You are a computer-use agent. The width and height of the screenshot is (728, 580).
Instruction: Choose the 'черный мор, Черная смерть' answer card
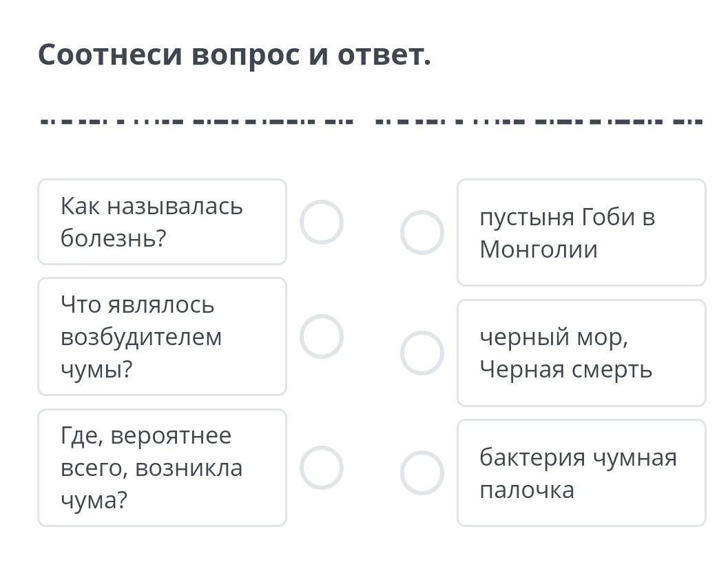point(581,353)
